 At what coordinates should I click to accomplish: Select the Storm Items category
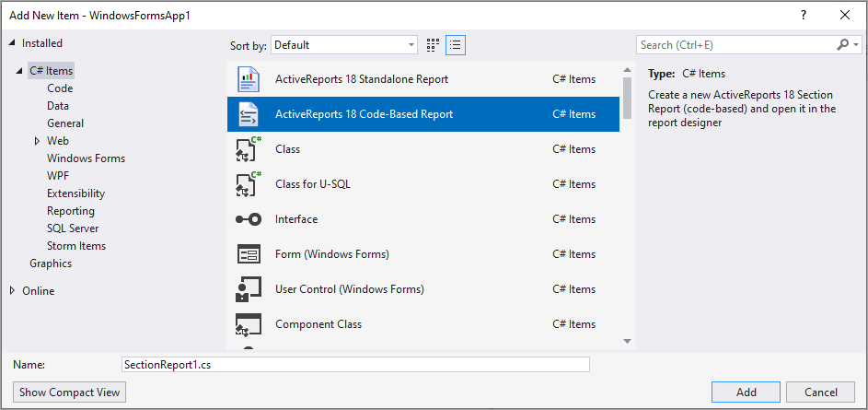76,246
